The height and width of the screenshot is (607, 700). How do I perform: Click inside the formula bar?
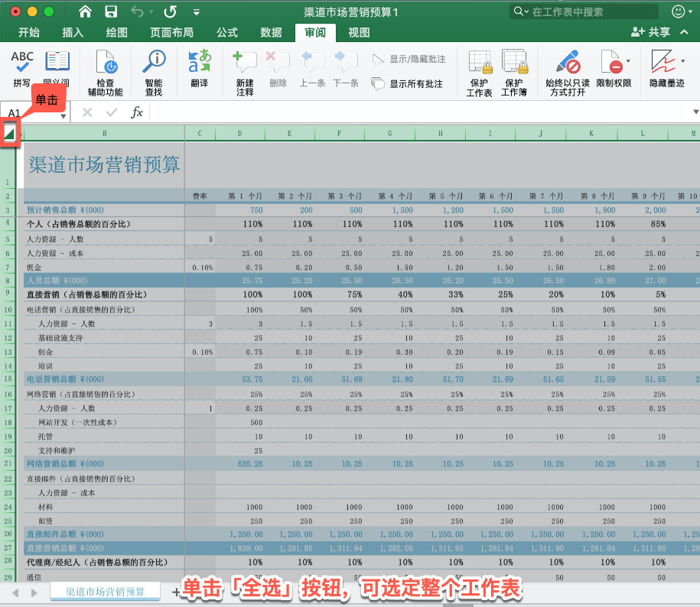pos(420,112)
